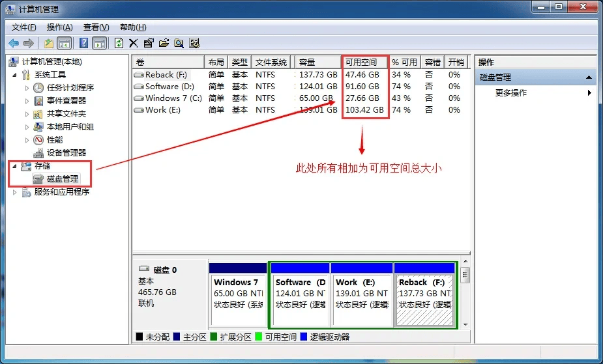Click 更多操作 in the actions pane
The image size is (603, 364).
pos(511,93)
